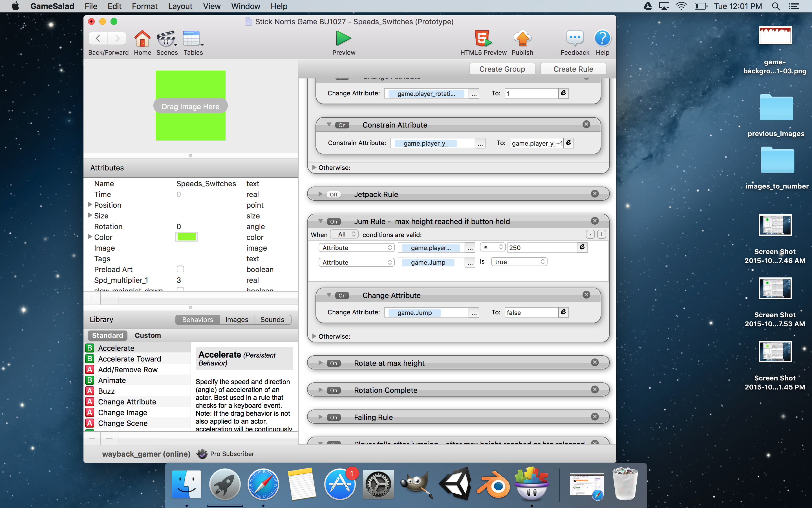This screenshot has width=812, height=508.
Task: Select the Animate behavior in library
Action: pyautogui.click(x=138, y=380)
